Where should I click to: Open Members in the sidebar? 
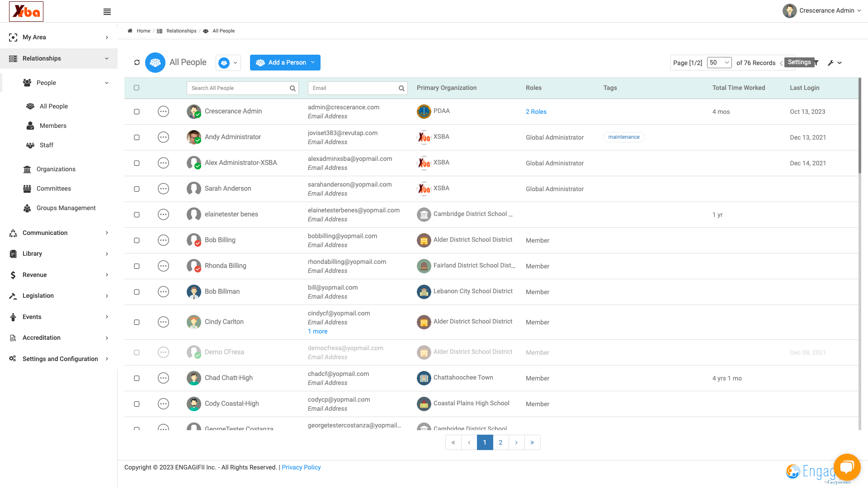(53, 126)
